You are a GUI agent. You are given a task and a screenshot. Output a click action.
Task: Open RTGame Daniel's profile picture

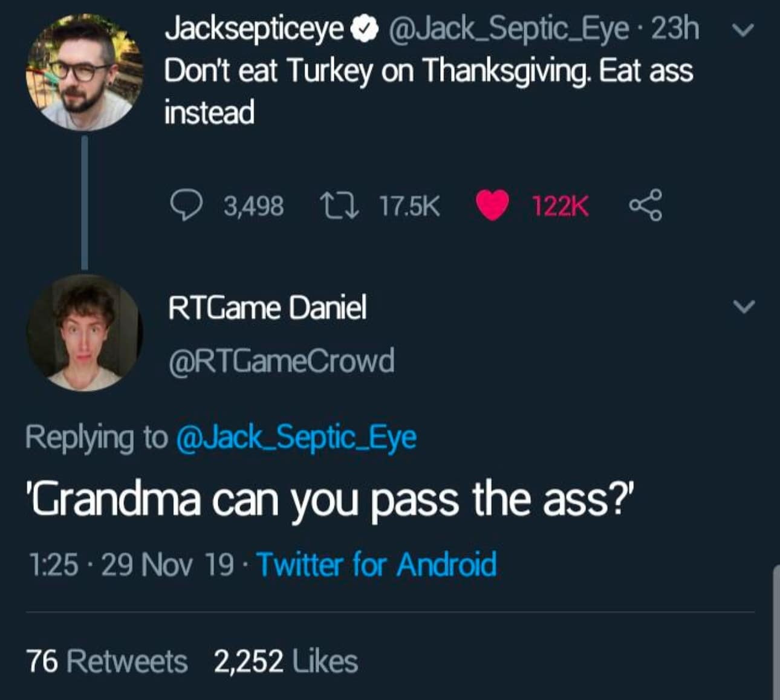tap(84, 333)
